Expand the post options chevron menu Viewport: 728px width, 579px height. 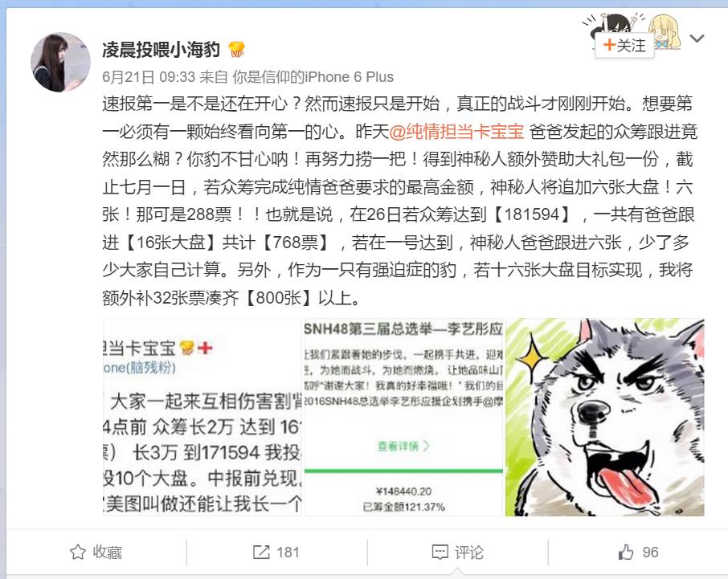pos(697,39)
